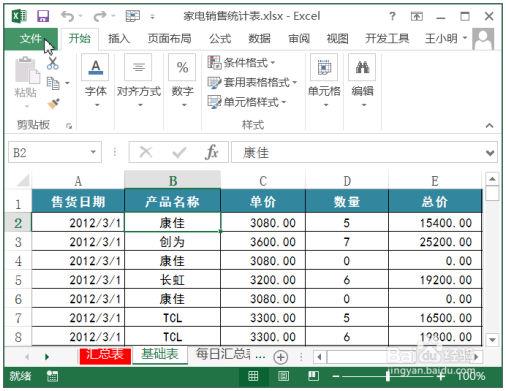Image resolution: width=506 pixels, height=391 pixels.
Task: Collapse the ribbon with the up chevron
Action: pyautogui.click(x=489, y=125)
